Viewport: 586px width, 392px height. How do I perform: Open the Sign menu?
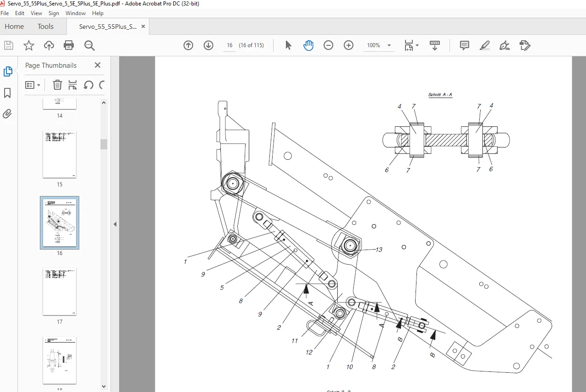pos(54,13)
